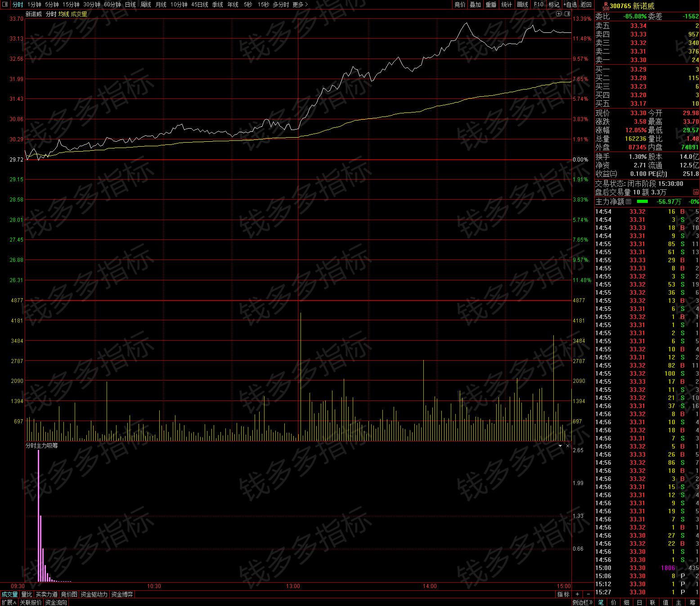Select the 笔 tick-list sidebar tab

coord(601,602)
